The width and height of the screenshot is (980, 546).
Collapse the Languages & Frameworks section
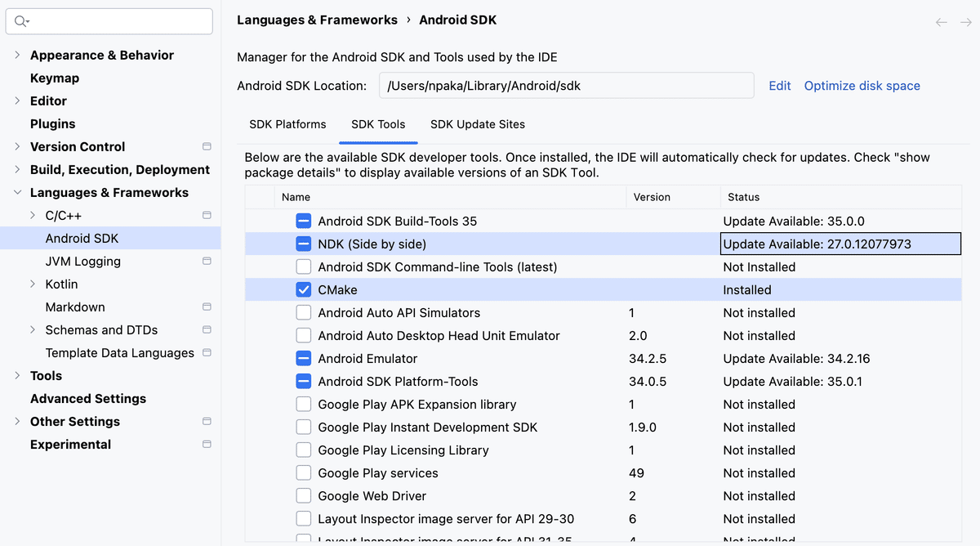[x=17, y=192]
